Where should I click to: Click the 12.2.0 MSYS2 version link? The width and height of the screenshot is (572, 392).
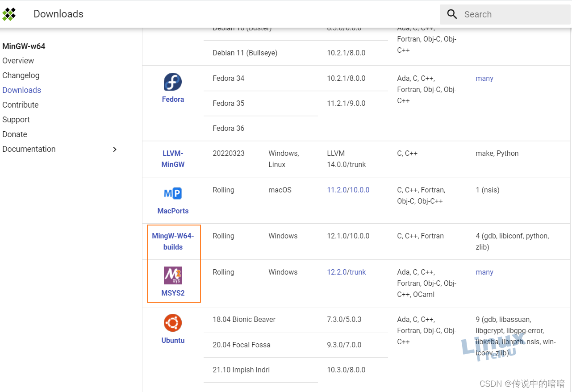337,272
